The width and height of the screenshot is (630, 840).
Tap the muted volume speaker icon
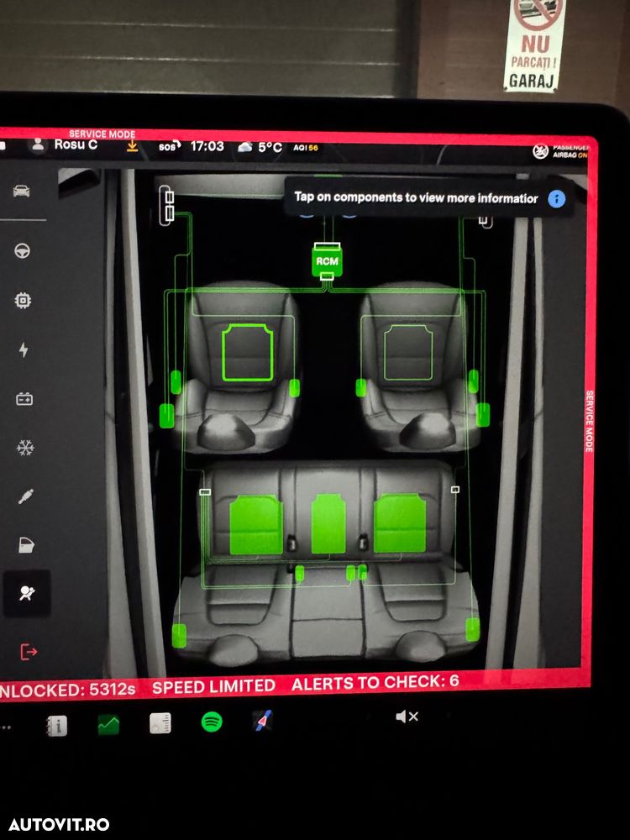pyautogui.click(x=407, y=717)
